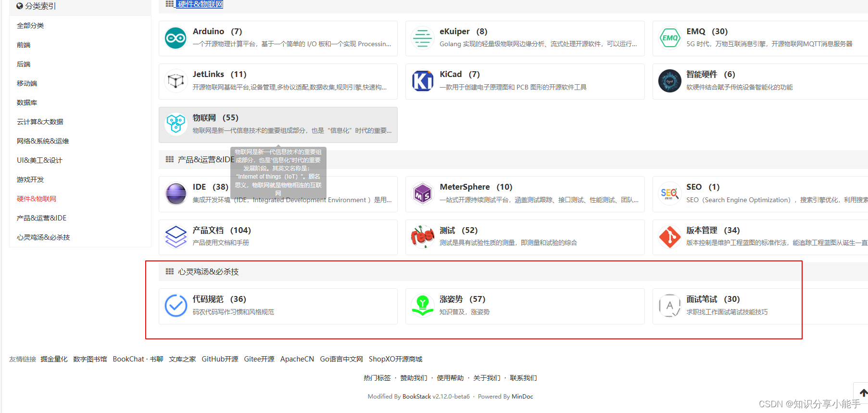Visit ShopXO开源商城 friend link
Image resolution: width=868 pixels, height=413 pixels.
click(395, 359)
